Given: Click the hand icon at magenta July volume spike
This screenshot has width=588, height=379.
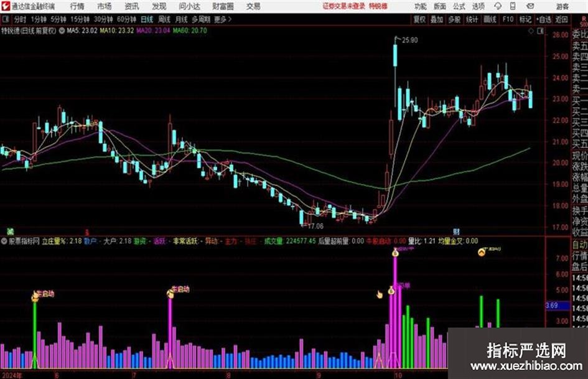Looking at the screenshot, I should (170, 294).
